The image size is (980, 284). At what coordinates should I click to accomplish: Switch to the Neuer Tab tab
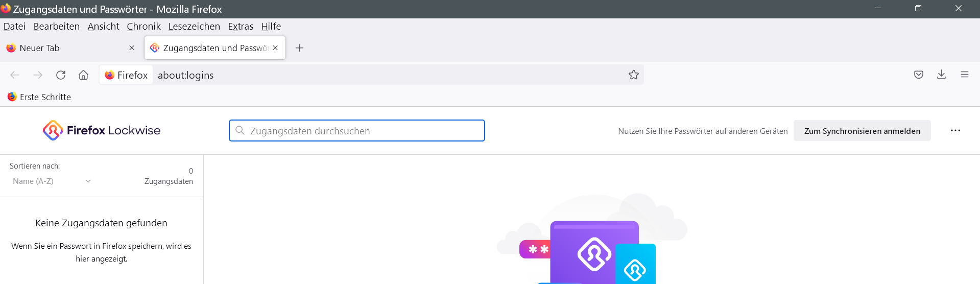(71, 48)
